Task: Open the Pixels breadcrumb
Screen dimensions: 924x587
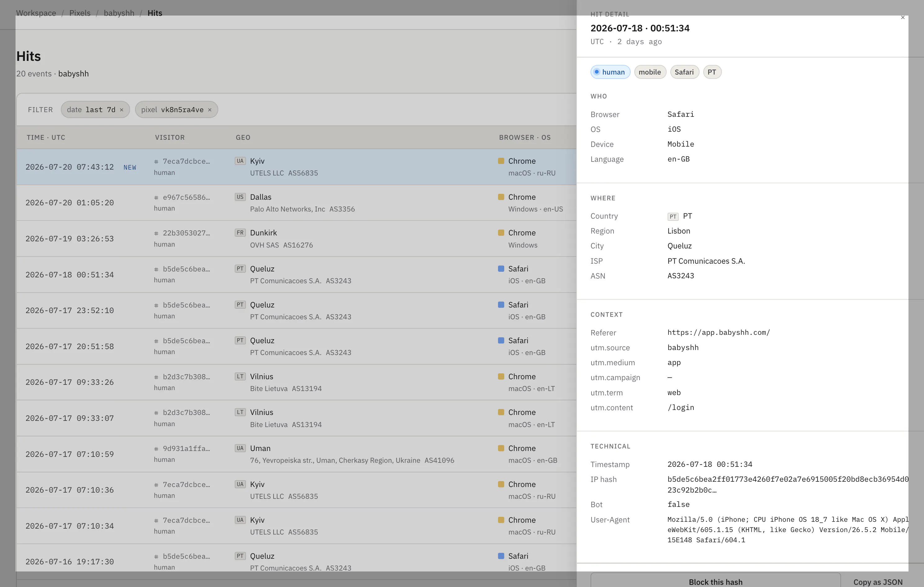Action: point(80,13)
